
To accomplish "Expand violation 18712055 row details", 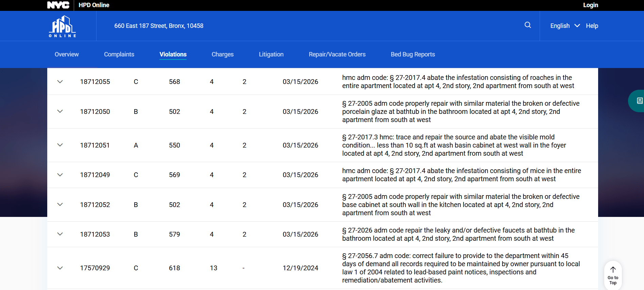I will click(x=60, y=82).
